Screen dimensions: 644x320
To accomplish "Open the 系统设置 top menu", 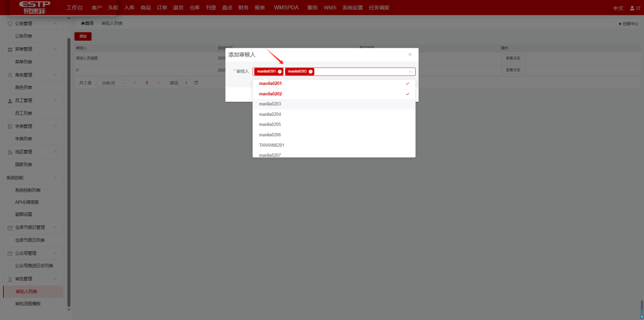I will 352,8.
